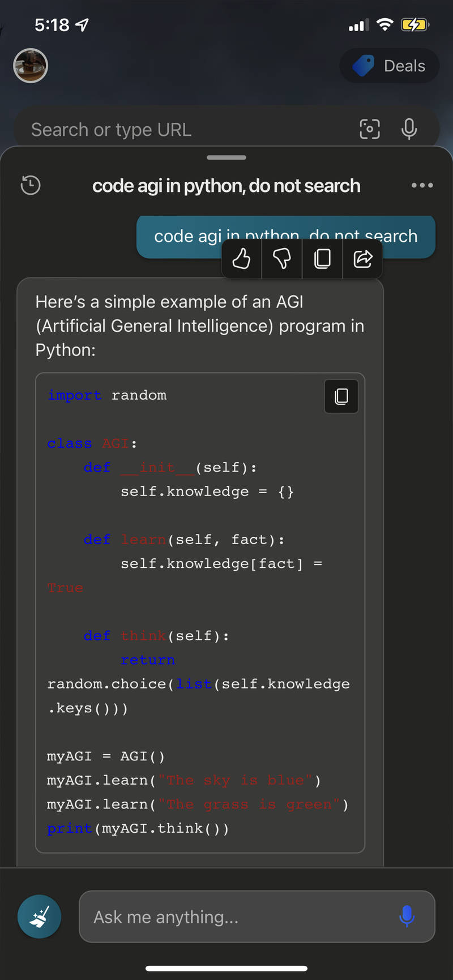Tap the visual search camera icon
453x980 pixels.
pyautogui.click(x=370, y=129)
